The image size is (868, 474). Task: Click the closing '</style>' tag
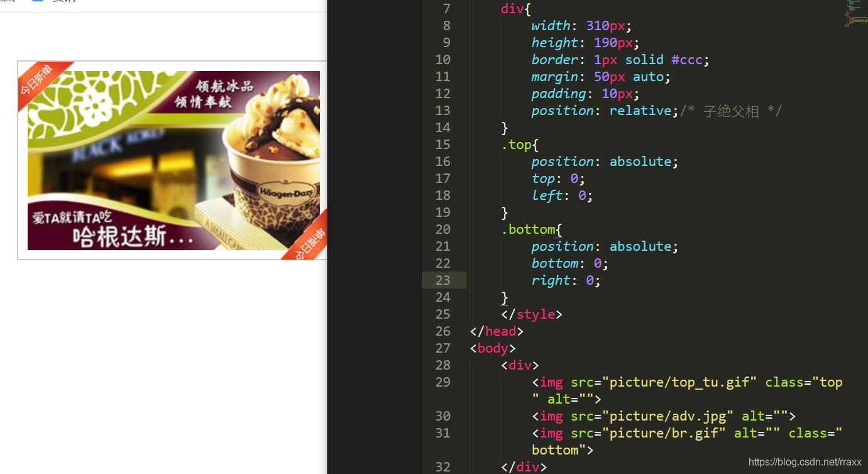tap(532, 314)
